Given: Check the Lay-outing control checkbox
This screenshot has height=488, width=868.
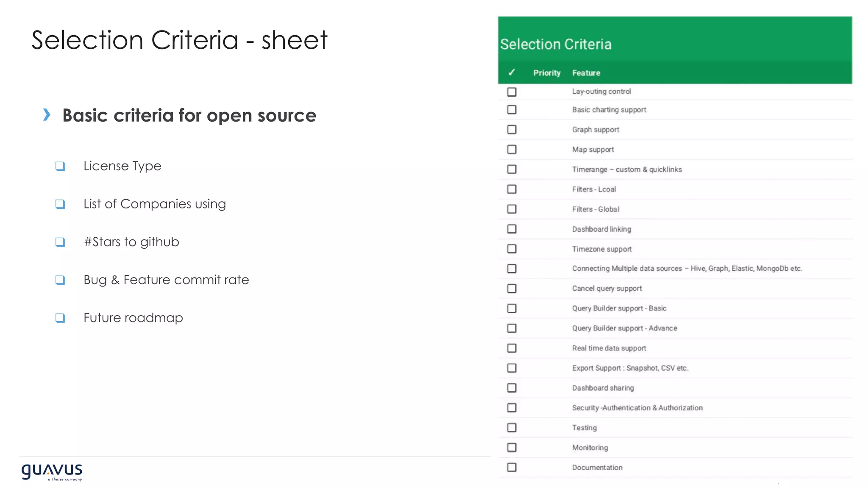Looking at the screenshot, I should 512,91.
